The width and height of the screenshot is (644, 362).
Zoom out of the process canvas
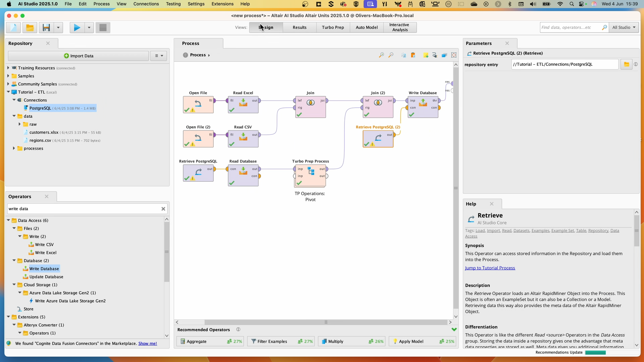[391, 55]
